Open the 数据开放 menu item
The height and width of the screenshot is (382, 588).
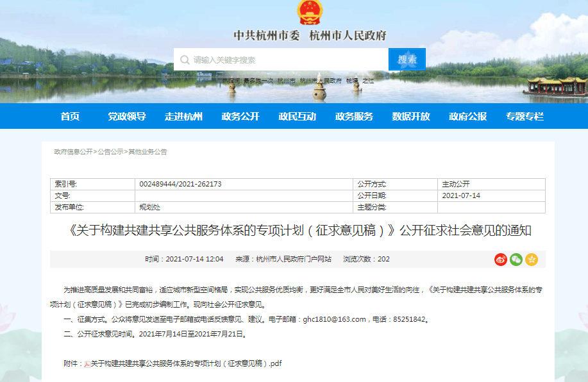click(x=411, y=117)
